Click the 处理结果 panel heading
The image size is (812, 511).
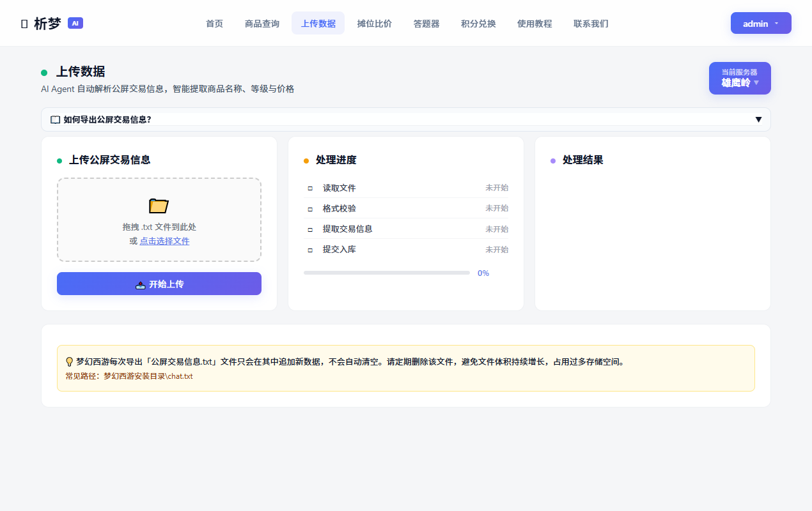pyautogui.click(x=583, y=160)
